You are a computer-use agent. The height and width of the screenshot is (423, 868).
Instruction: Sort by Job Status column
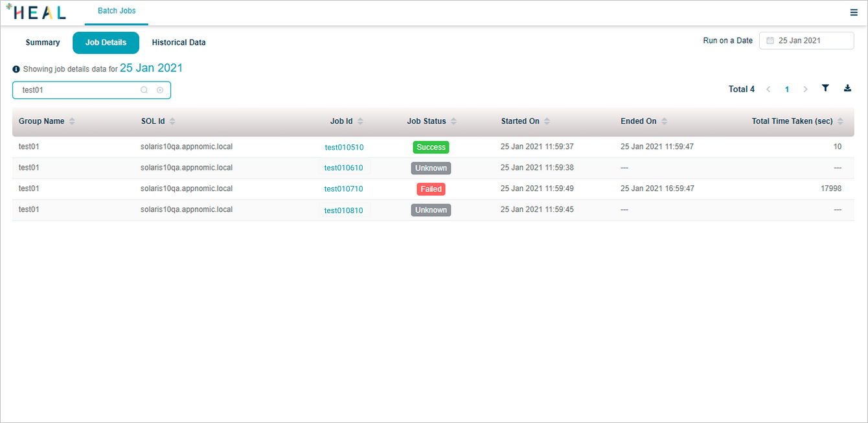[453, 121]
